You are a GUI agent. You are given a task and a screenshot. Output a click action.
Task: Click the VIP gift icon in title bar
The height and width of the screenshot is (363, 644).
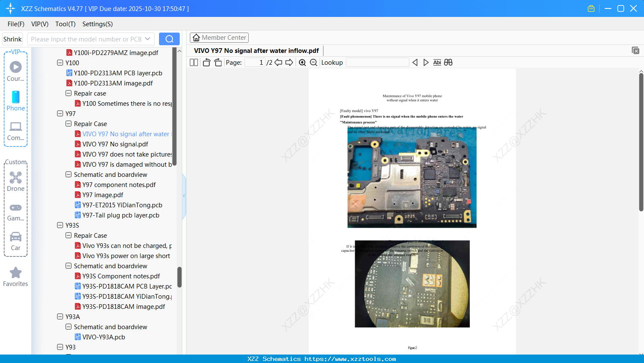point(591,8)
